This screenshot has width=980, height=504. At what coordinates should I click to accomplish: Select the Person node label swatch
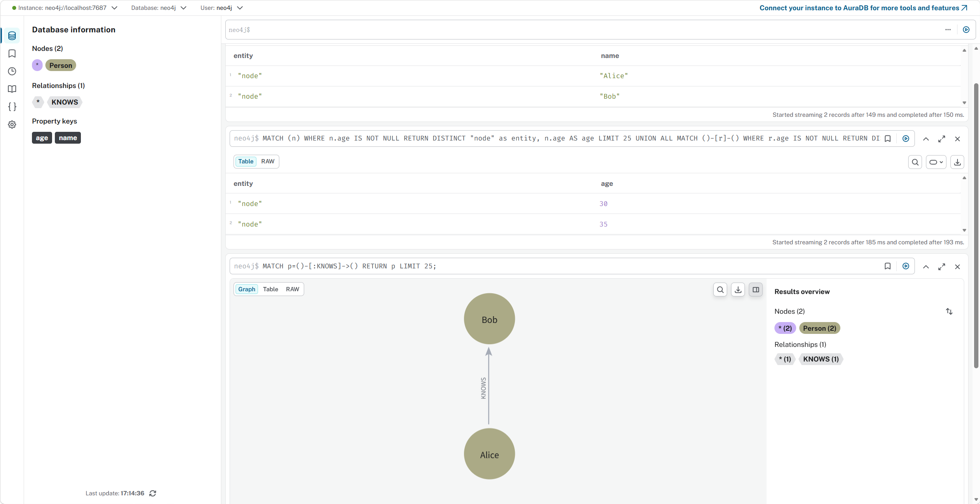[x=60, y=66]
